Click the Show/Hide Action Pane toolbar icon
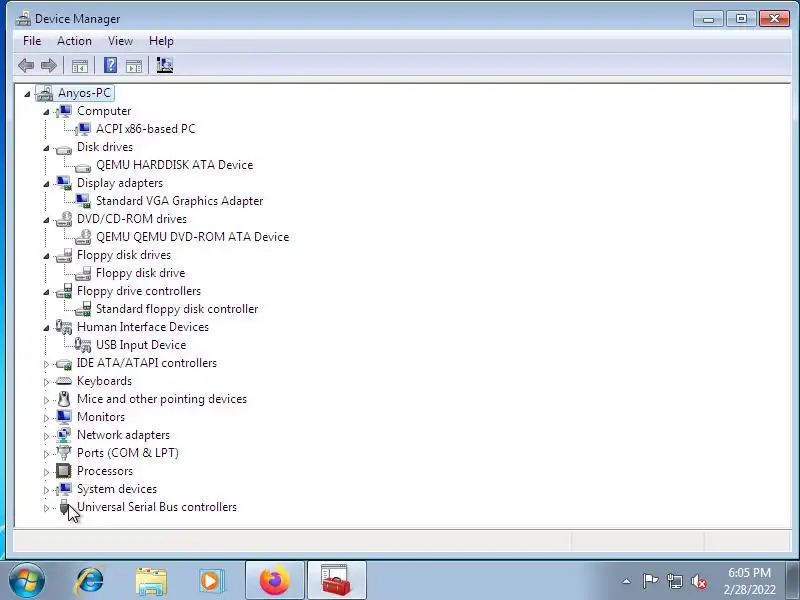800x600 pixels. point(134,65)
